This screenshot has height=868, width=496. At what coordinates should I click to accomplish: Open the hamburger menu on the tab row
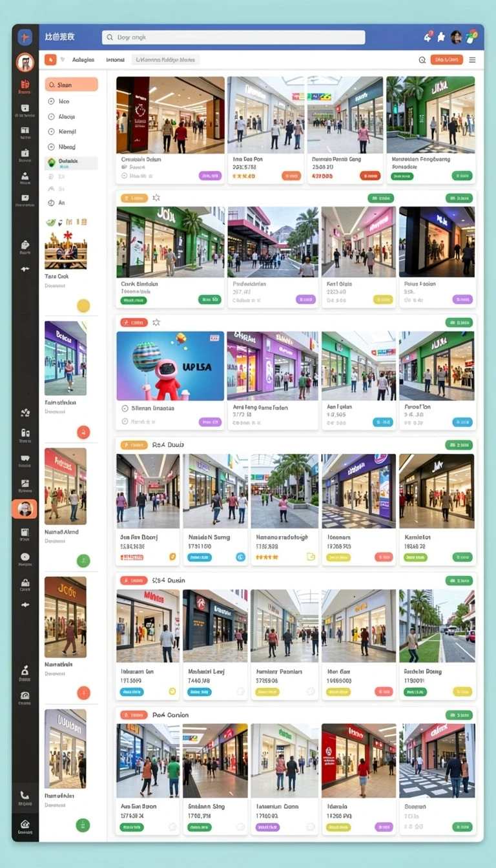click(x=472, y=59)
